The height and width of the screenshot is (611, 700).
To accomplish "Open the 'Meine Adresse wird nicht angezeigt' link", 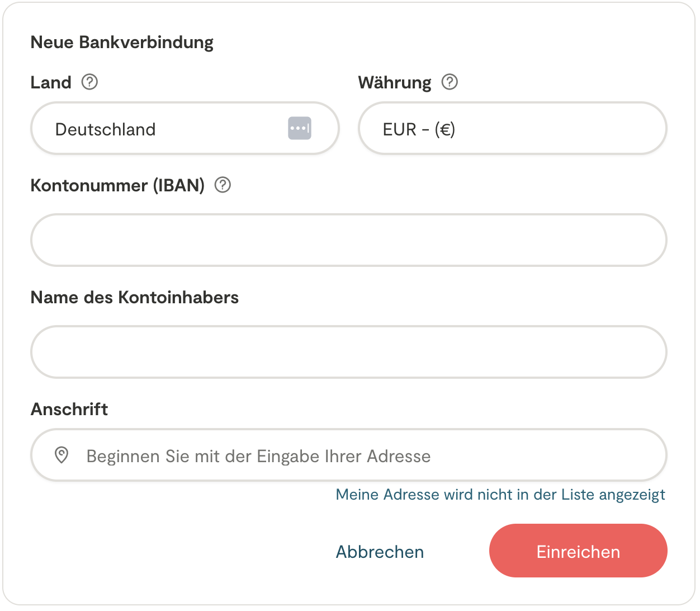I will pyautogui.click(x=500, y=495).
